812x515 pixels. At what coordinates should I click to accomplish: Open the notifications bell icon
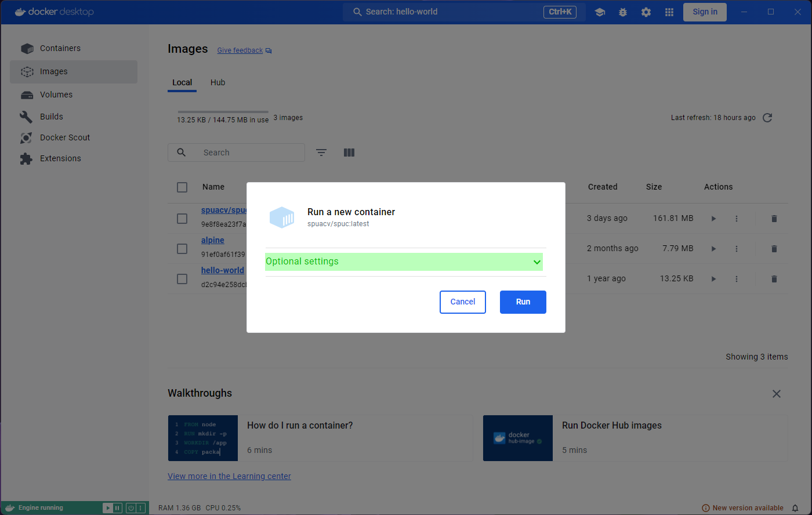795,508
